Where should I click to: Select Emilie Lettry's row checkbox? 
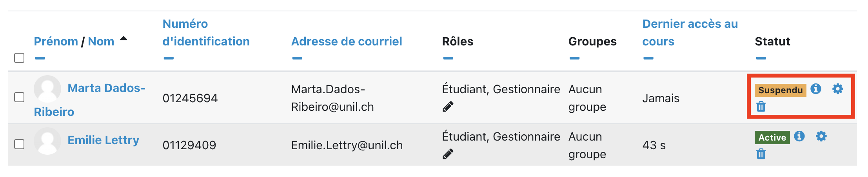pos(19,144)
